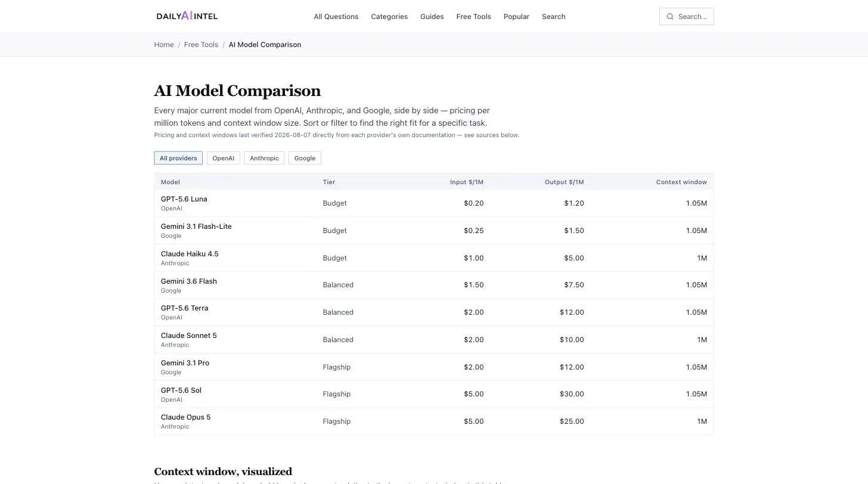Click the AI Model Comparison page heading

(x=237, y=91)
